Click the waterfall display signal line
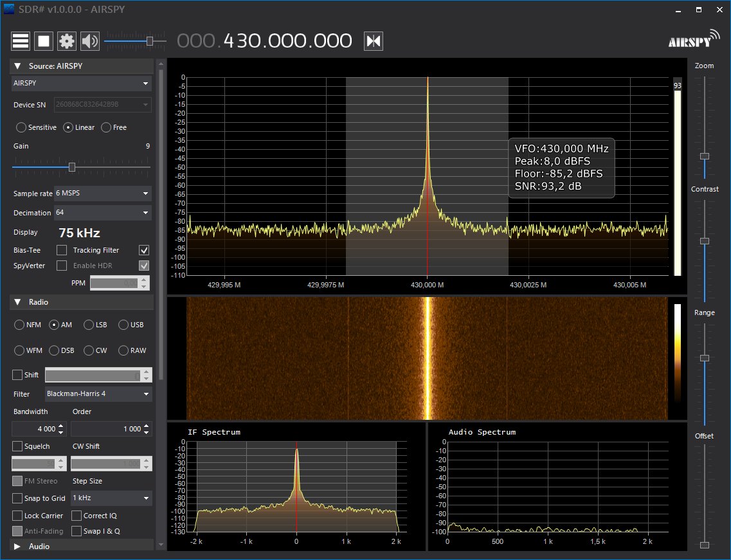The width and height of the screenshot is (731, 560). point(428,358)
